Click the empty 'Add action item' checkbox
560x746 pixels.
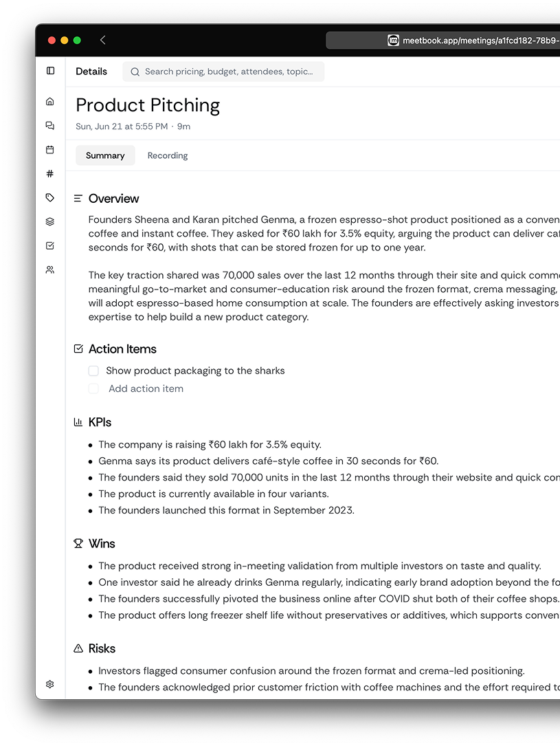point(93,388)
